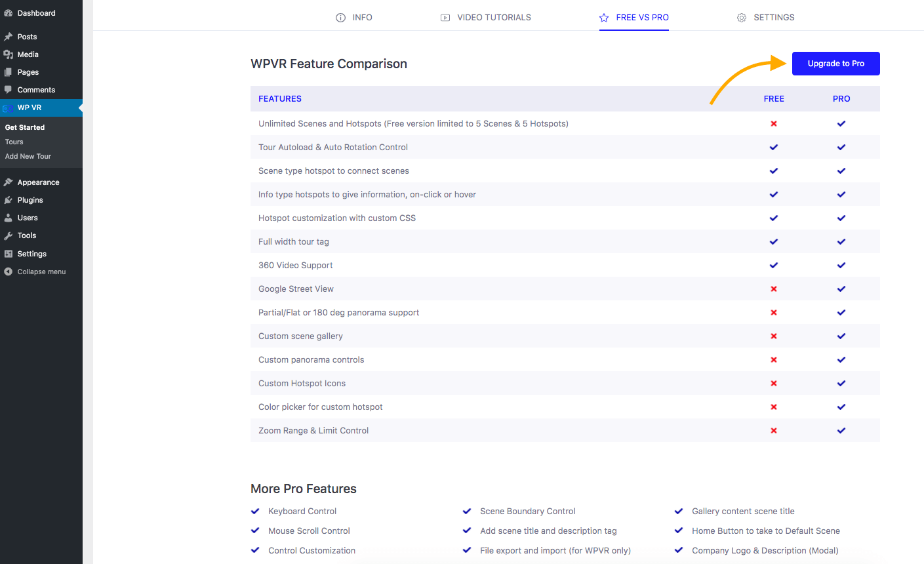
Task: Click the Users person icon
Action: (9, 218)
